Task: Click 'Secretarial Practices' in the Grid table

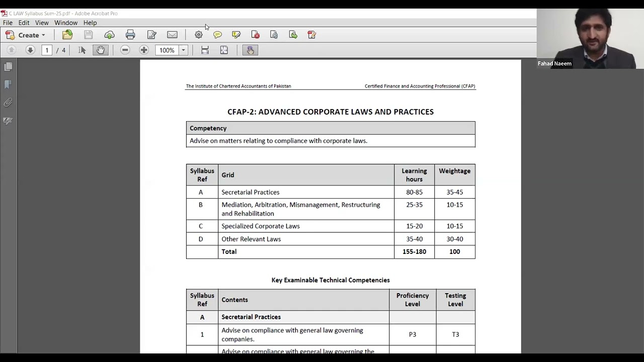Action: click(x=251, y=192)
